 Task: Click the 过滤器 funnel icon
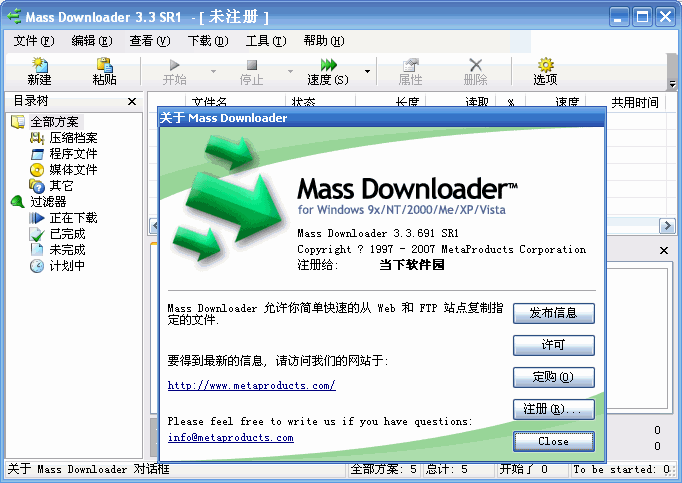(17, 201)
